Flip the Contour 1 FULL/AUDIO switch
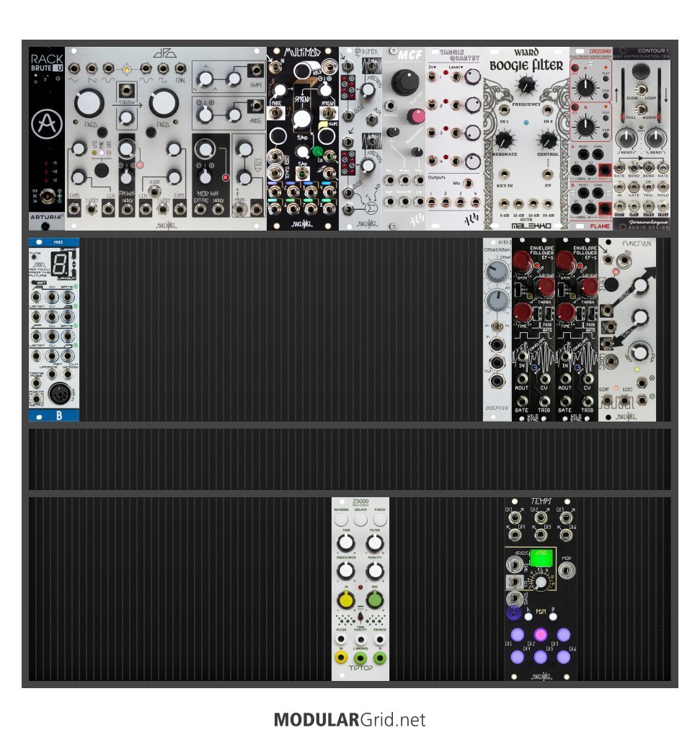Image resolution: width=700 pixels, height=735 pixels. point(640,110)
